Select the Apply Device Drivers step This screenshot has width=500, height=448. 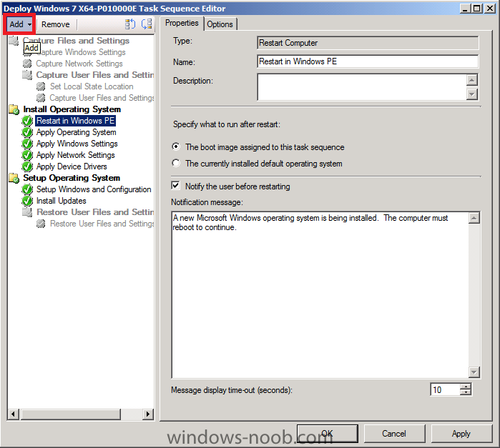72,166
